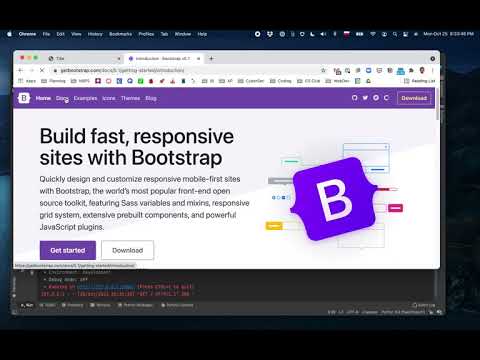Click the date and time in menu bar
This screenshot has height=360, width=480.
tap(448, 34)
